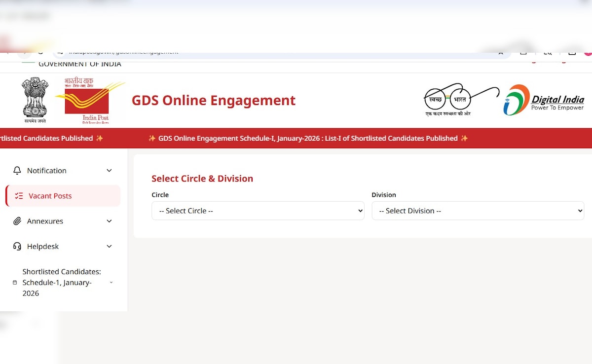The width and height of the screenshot is (592, 364).
Task: Click inside the browser address bar
Action: point(197,53)
